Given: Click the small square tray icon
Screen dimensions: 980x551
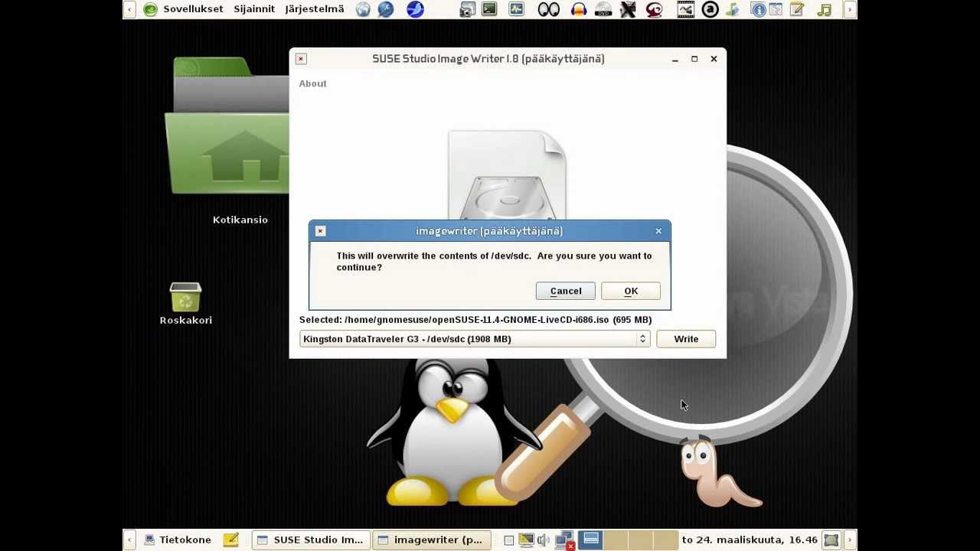Looking at the screenshot, I should coord(508,540).
